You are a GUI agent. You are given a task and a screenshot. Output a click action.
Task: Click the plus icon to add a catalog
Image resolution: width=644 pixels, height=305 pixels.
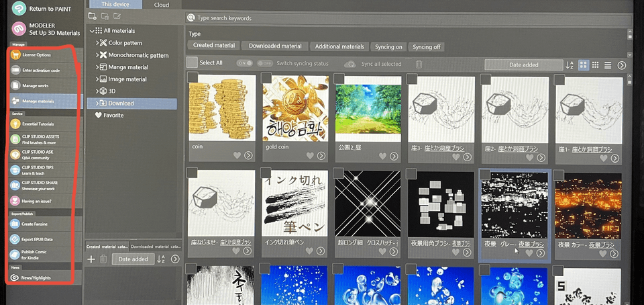click(92, 259)
